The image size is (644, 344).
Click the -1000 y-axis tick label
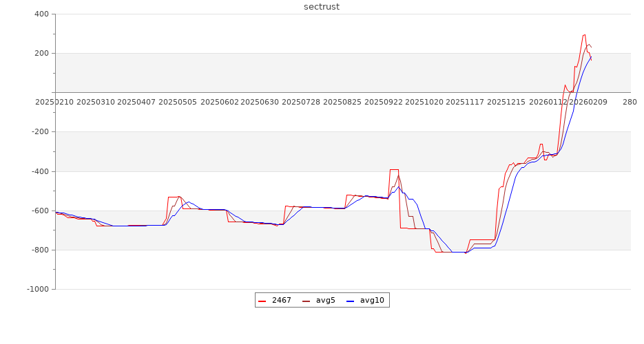(x=37, y=289)
